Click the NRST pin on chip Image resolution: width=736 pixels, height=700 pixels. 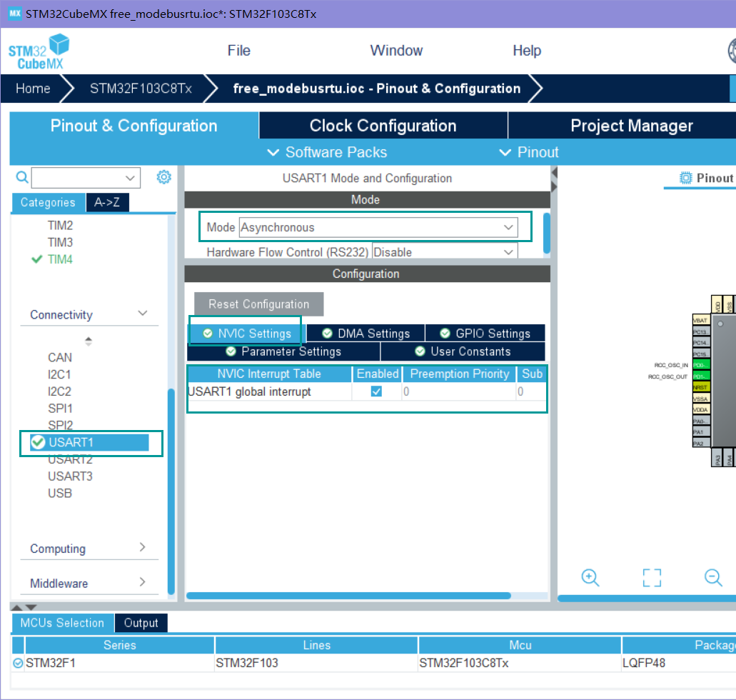click(701, 388)
